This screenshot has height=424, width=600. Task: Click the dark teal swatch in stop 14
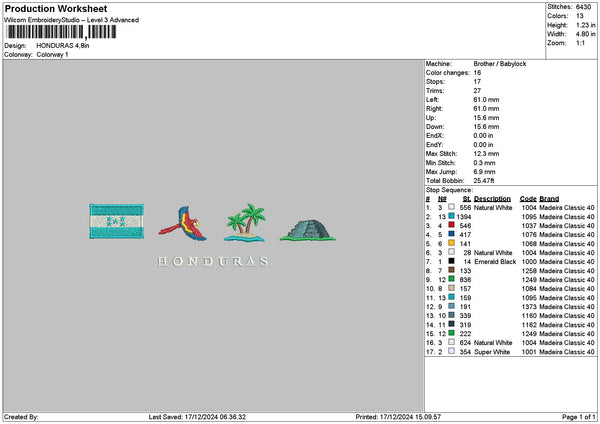coord(452,324)
